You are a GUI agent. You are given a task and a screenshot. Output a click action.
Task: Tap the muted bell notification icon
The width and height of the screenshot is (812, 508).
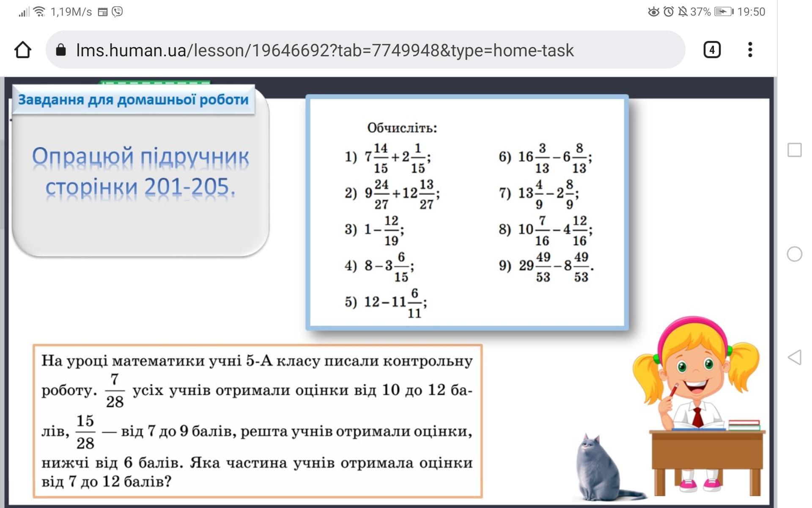pyautogui.click(x=683, y=11)
